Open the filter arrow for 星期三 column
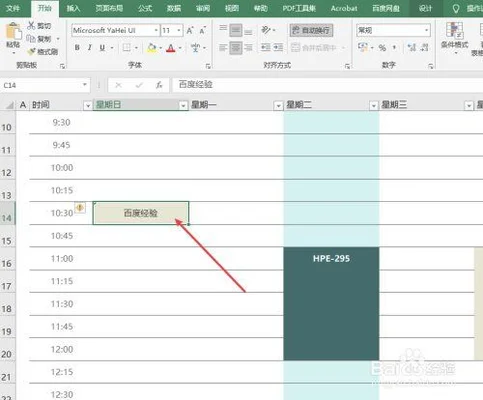 pos(469,106)
